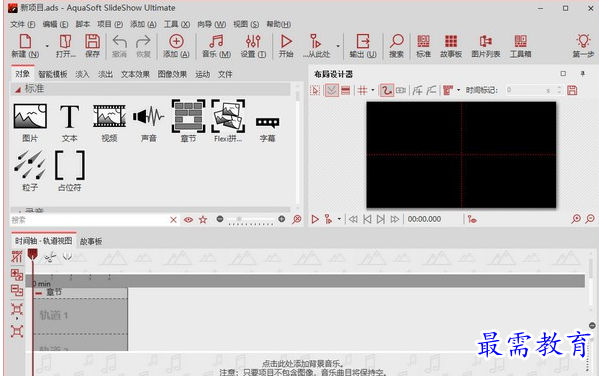Open the 文件 (F) menu

click(x=23, y=24)
